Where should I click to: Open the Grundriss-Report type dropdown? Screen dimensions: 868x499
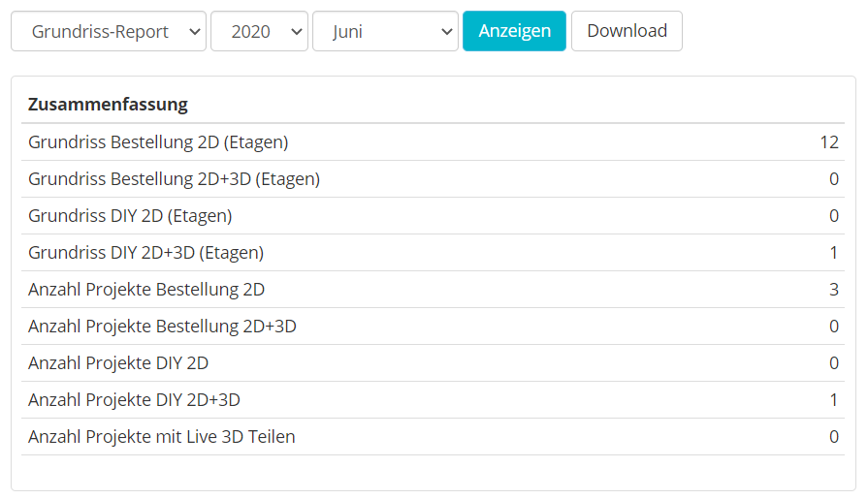109,31
